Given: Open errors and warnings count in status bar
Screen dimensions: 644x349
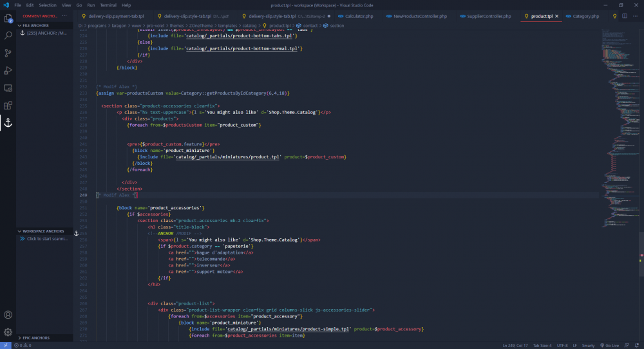Looking at the screenshot, I should pos(23,345).
